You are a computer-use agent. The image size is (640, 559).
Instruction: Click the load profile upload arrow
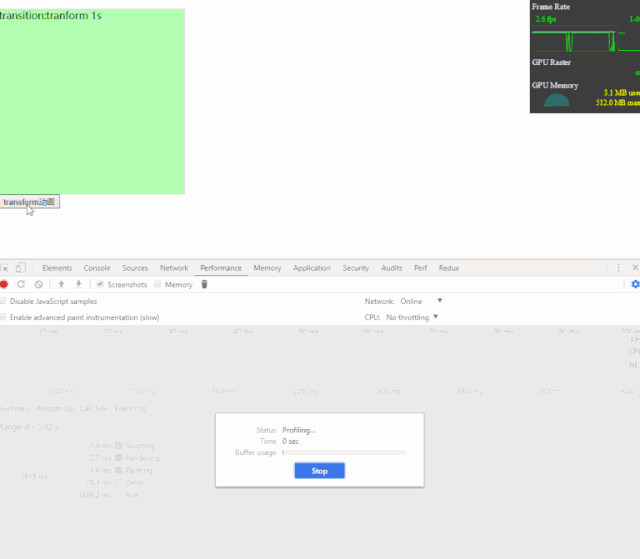(x=61, y=284)
